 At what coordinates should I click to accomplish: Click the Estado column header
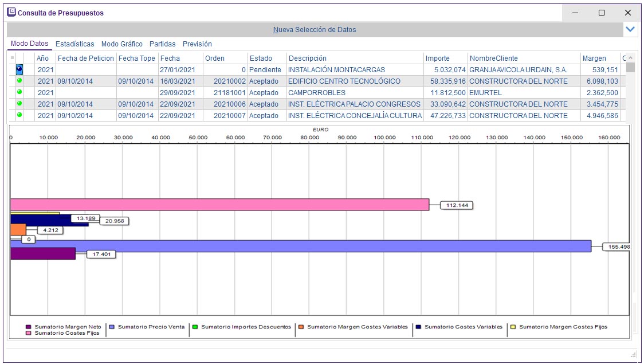point(261,58)
